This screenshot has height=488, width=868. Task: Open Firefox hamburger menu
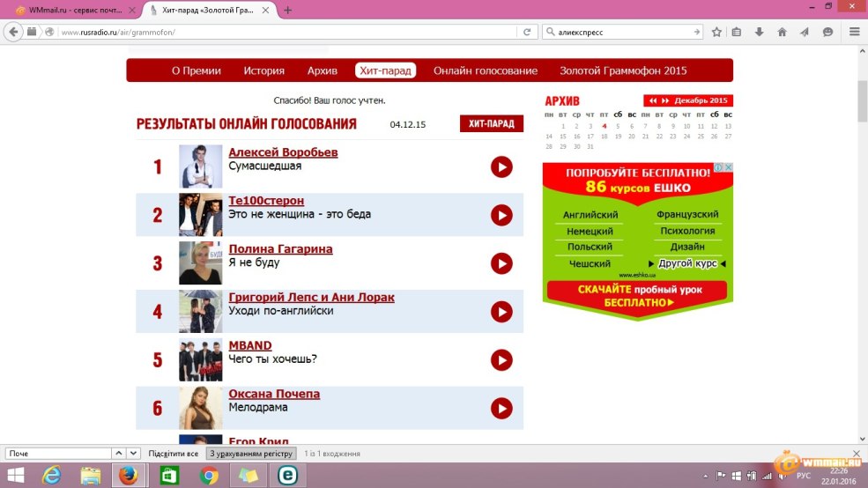[x=854, y=32]
